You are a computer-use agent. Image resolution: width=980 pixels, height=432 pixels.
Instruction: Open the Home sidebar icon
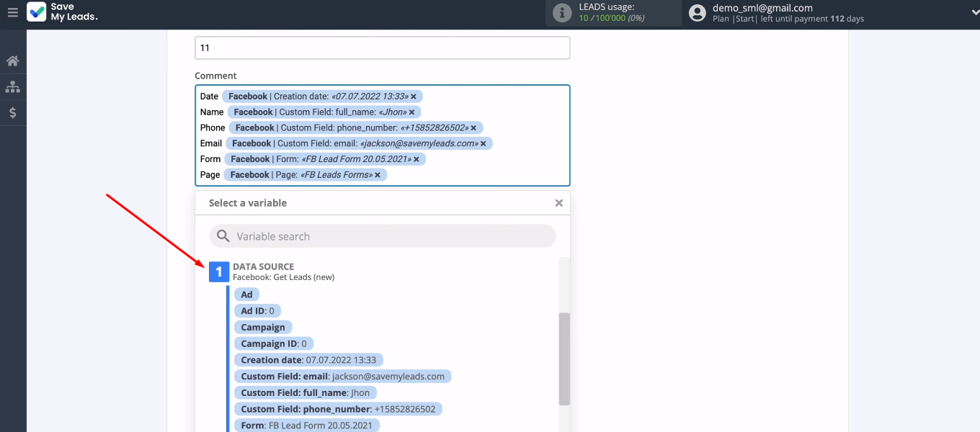tap(13, 61)
